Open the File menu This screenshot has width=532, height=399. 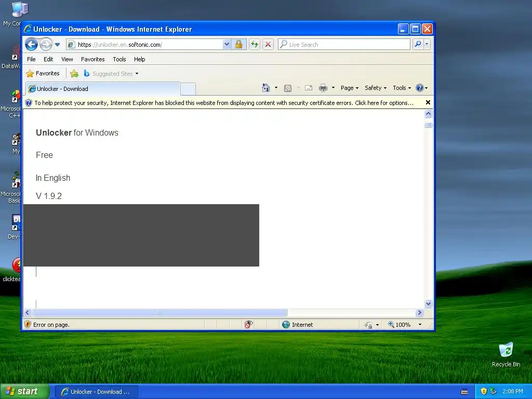[x=31, y=59]
